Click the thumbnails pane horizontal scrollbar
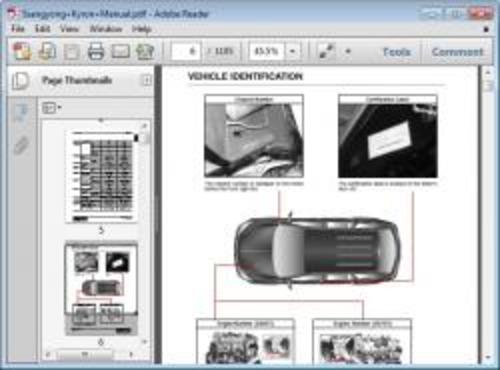Screen dimensions: 500x370 pyautogui.click(x=85, y=354)
